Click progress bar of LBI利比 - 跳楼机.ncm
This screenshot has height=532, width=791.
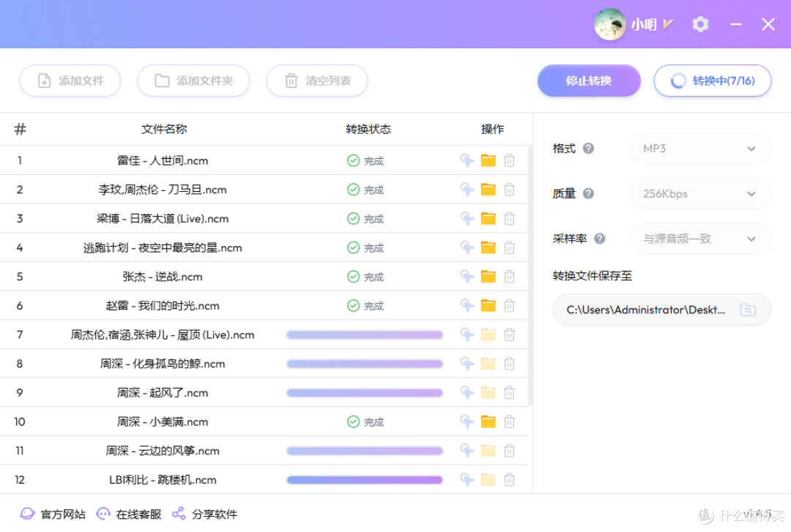364,479
